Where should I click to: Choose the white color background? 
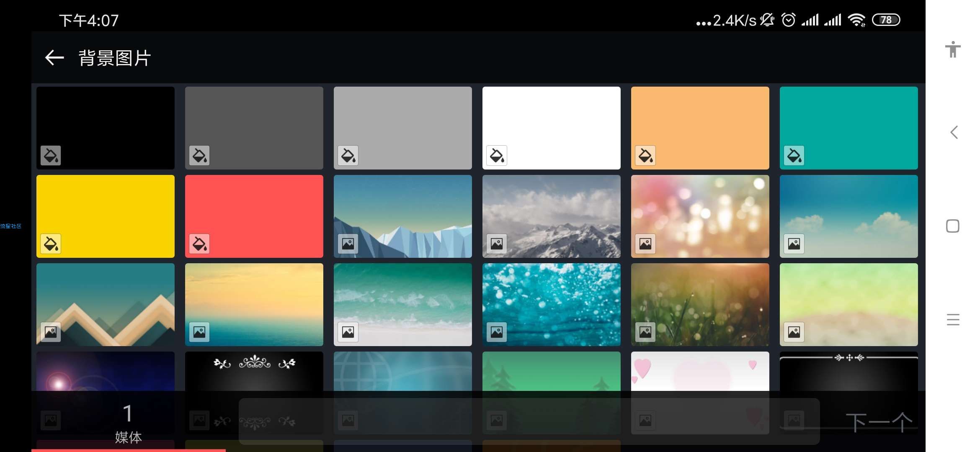552,128
